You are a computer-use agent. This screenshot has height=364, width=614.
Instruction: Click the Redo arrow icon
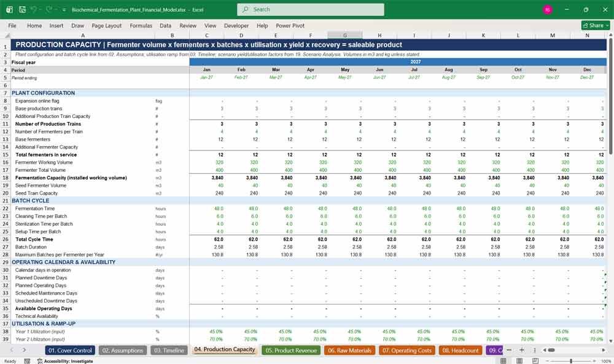click(x=49, y=9)
